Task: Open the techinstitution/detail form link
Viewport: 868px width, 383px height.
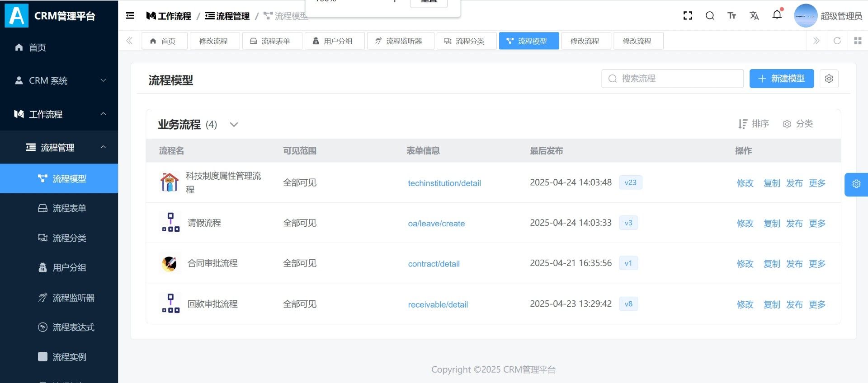Action: pyautogui.click(x=444, y=183)
